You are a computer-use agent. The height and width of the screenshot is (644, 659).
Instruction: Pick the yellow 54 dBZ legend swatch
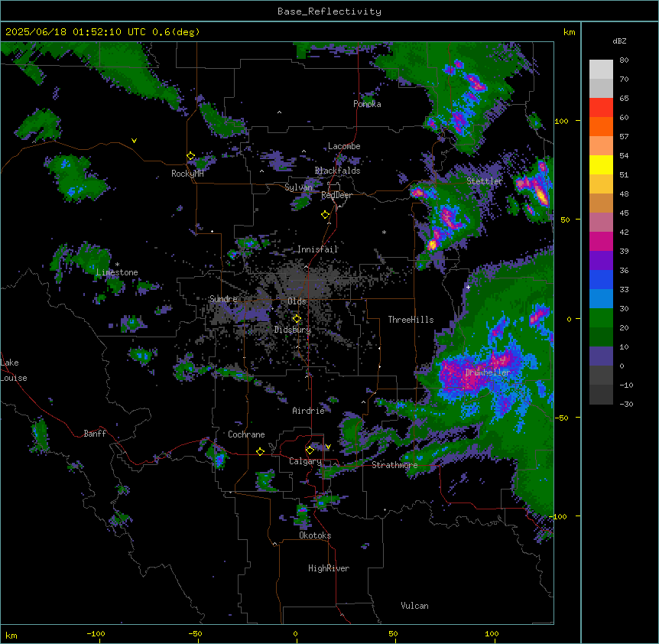(x=601, y=164)
